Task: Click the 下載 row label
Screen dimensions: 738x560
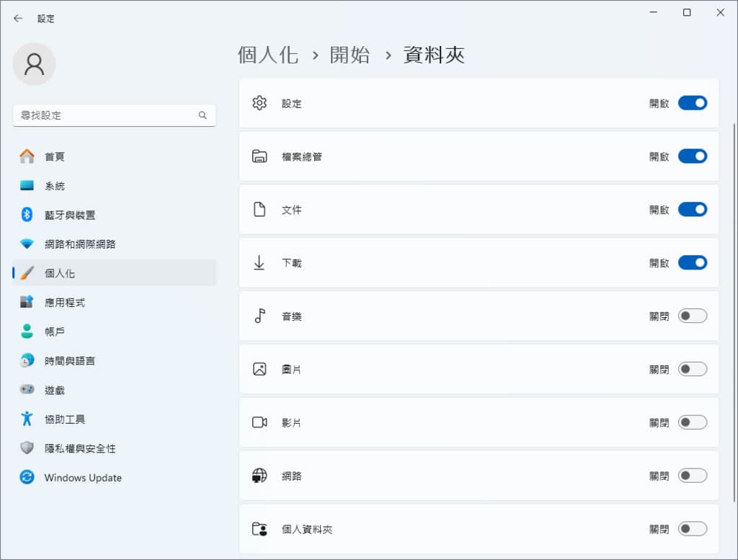Action: pyautogui.click(x=291, y=263)
